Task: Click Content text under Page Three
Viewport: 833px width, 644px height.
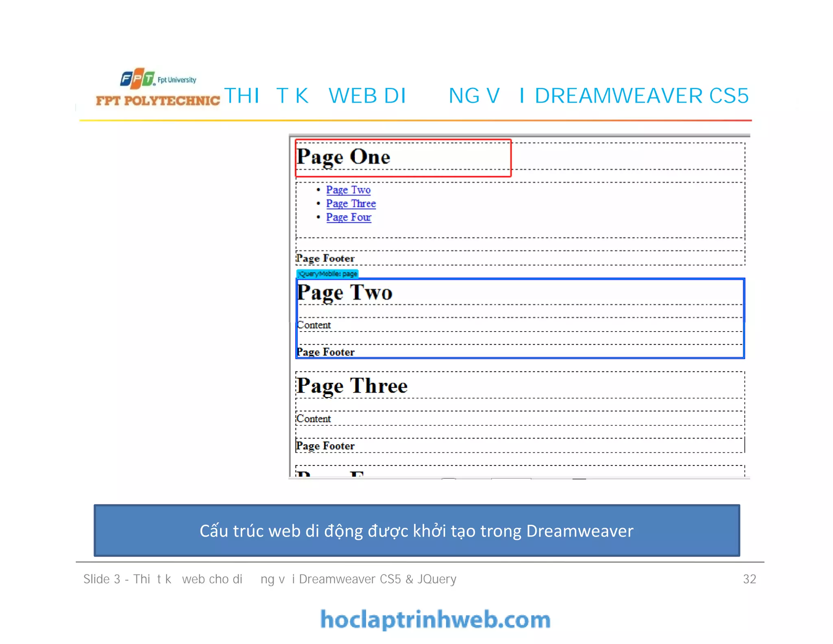Action: (314, 419)
